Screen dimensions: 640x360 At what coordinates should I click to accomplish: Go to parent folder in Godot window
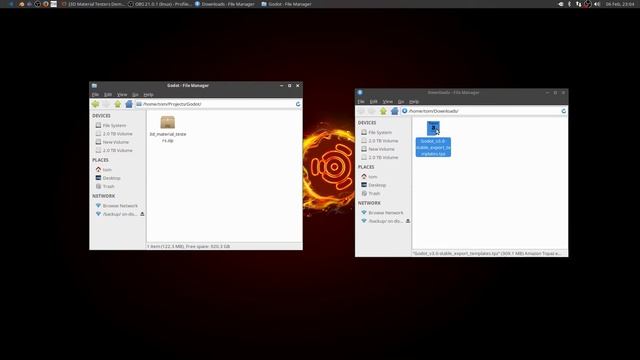point(118,104)
